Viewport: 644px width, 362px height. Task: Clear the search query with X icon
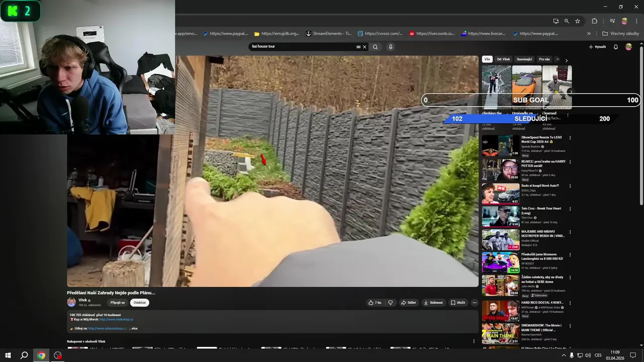click(x=364, y=47)
